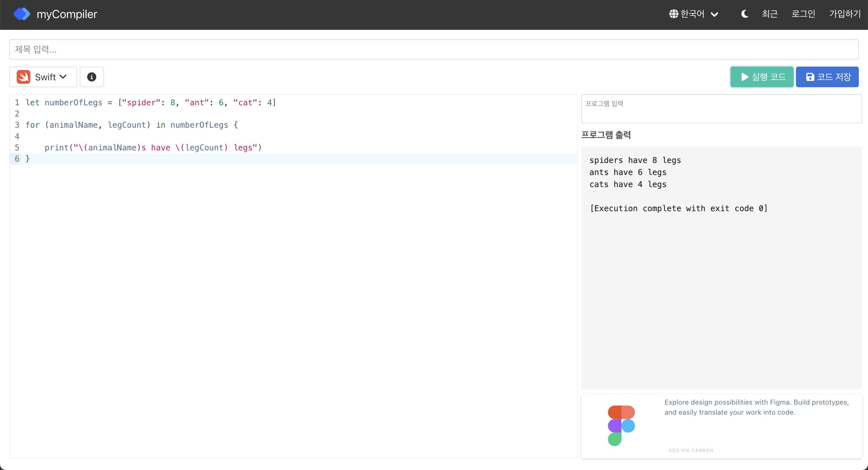Open the Figma ad description text link

756,407
